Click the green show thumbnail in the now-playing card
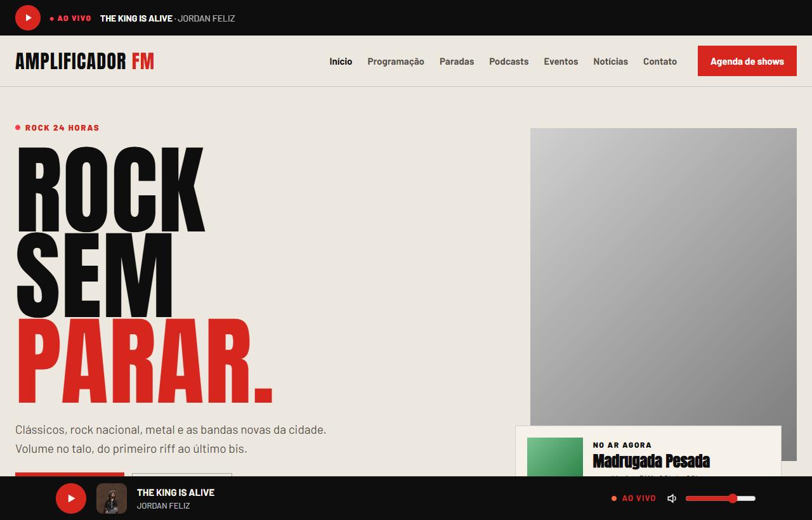The width and height of the screenshot is (812, 520). (555, 457)
